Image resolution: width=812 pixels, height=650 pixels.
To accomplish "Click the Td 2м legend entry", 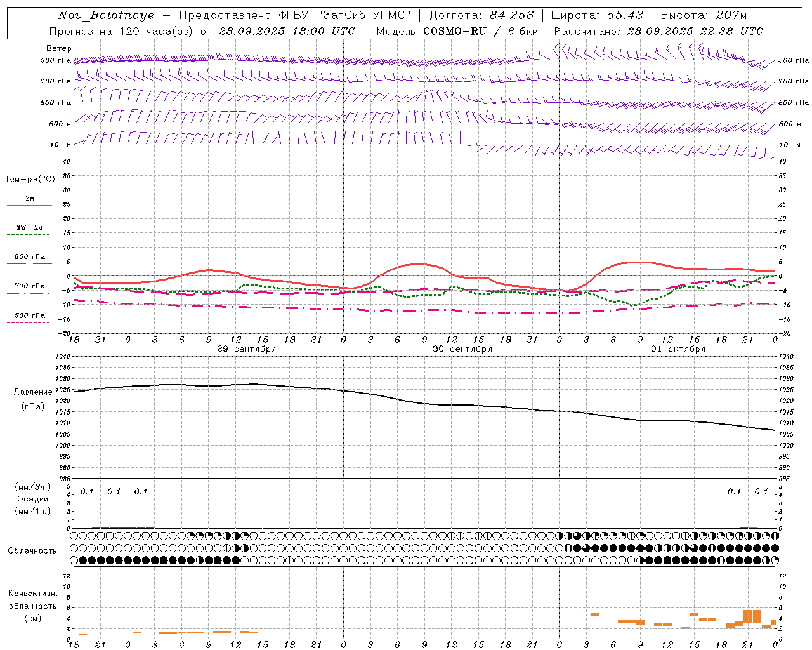I will [30, 227].
